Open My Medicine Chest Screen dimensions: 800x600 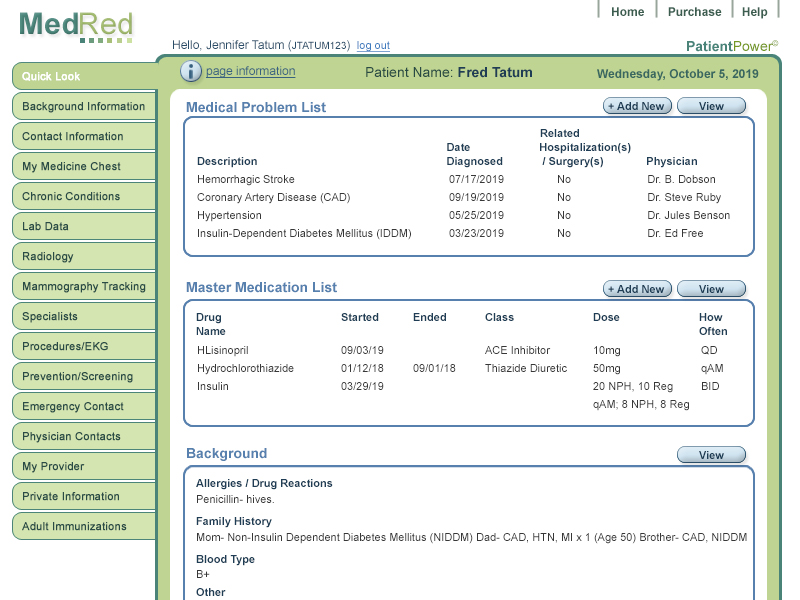tap(85, 166)
